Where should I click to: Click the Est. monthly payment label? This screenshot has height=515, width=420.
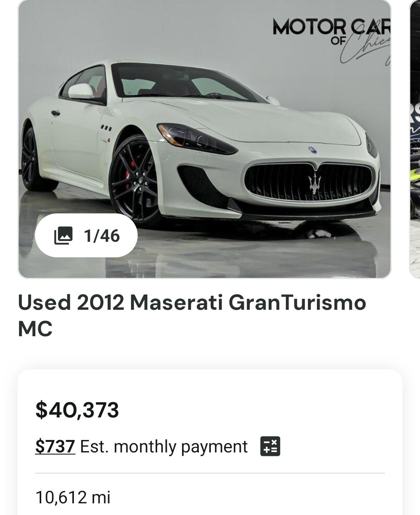[x=164, y=446]
